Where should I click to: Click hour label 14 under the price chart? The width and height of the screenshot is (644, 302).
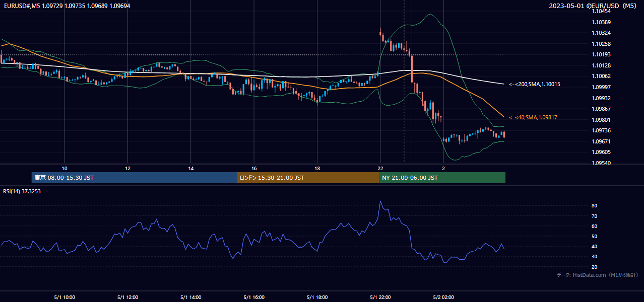191,168
